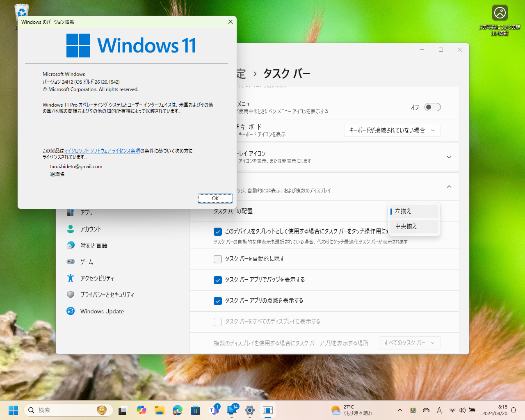Open the タッチ キーボード combo box
This screenshot has width=525, height=420.
click(x=392, y=130)
